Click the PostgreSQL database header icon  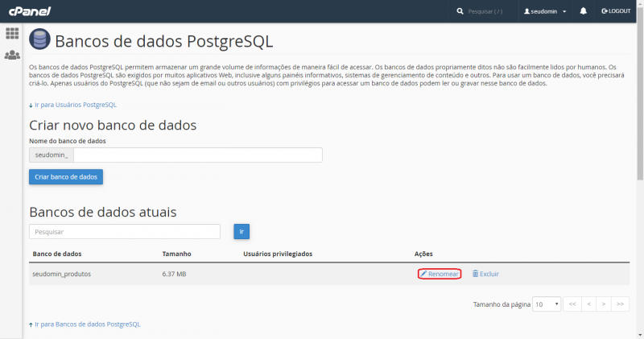tap(39, 39)
